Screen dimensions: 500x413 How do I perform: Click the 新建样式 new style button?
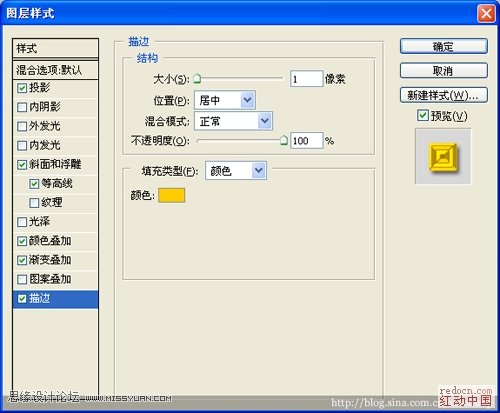click(x=444, y=95)
